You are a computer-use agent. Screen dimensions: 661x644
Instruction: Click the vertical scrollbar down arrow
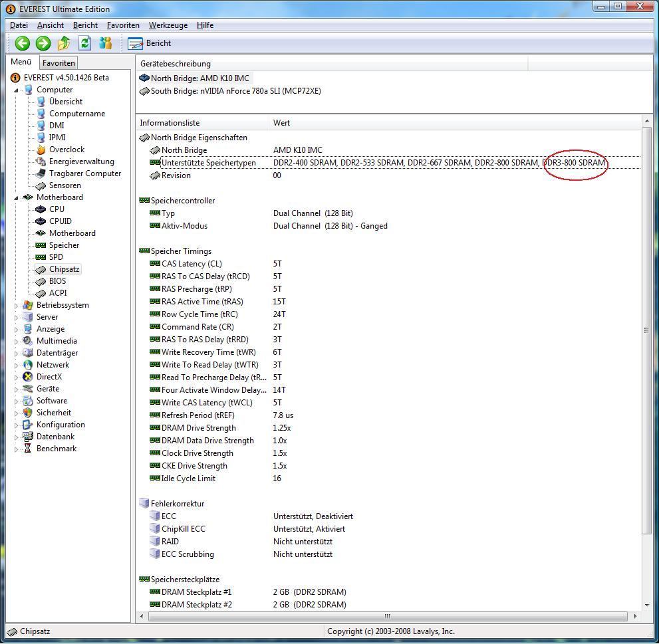click(647, 606)
